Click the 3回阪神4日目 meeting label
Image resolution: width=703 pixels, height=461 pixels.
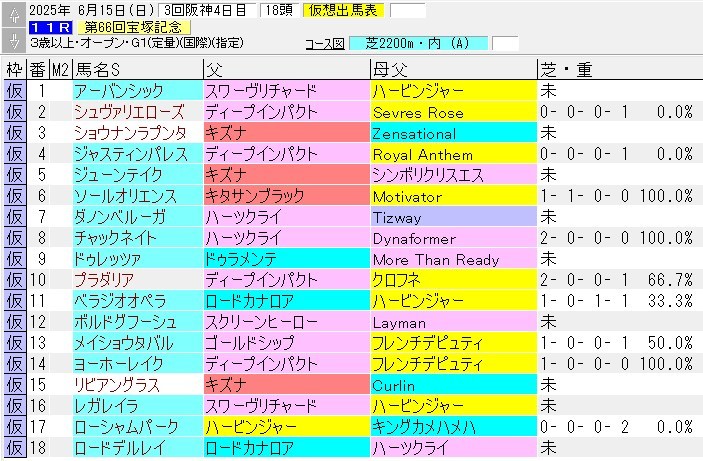point(205,10)
